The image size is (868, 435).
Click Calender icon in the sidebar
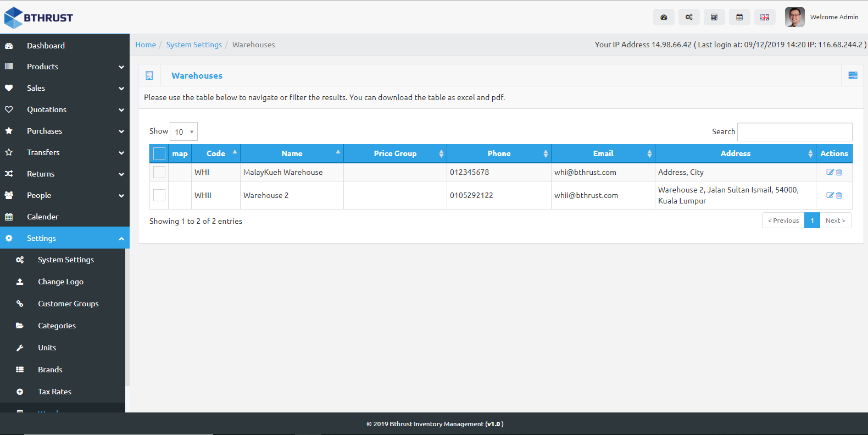point(9,217)
